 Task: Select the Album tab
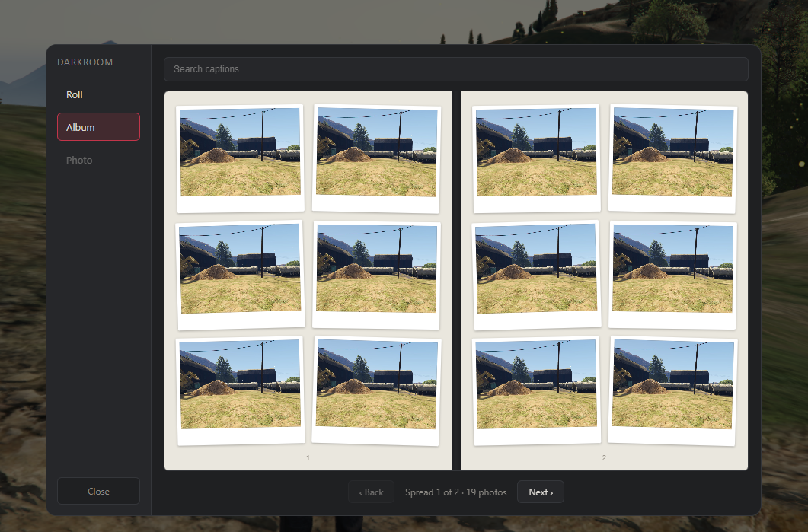coord(98,126)
